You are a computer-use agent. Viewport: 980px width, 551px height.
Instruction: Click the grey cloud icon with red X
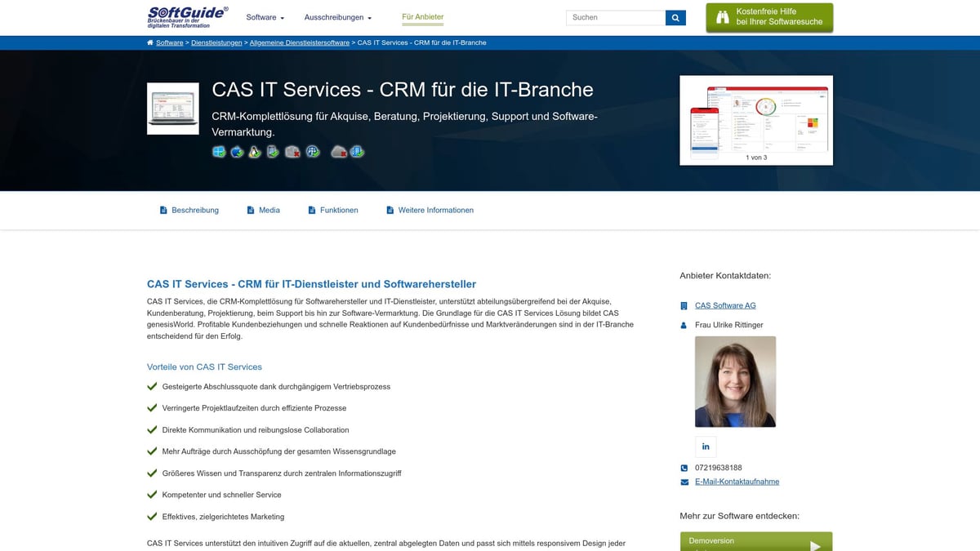pyautogui.click(x=339, y=152)
